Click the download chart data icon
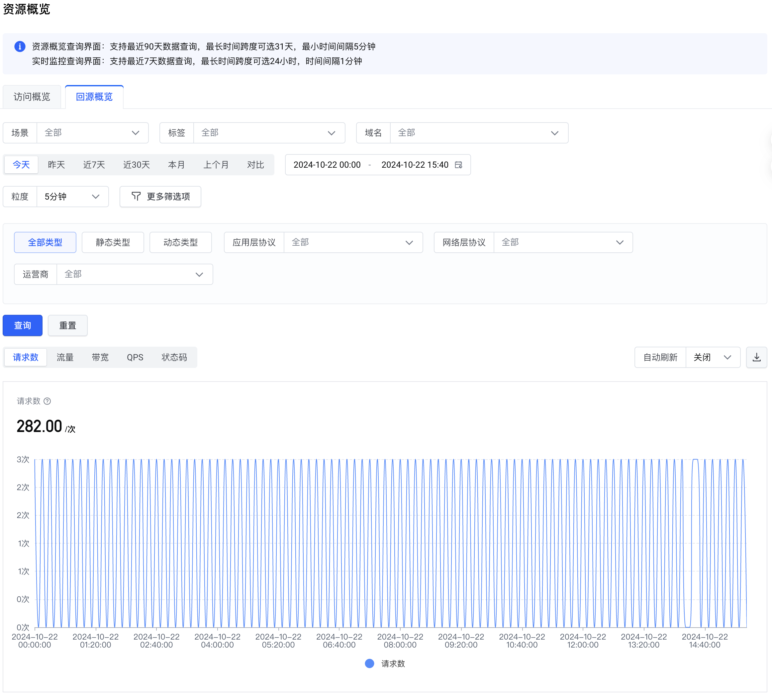The height and width of the screenshot is (700, 772). pyautogui.click(x=756, y=357)
